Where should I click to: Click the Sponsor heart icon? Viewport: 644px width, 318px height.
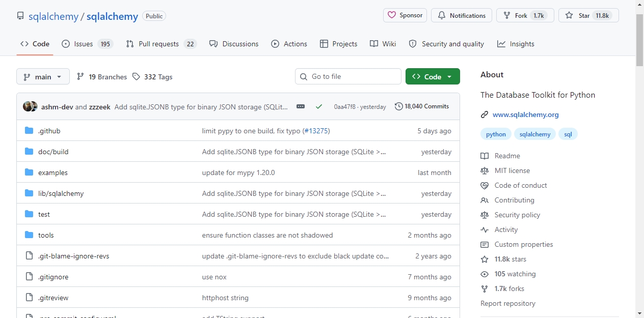[392, 15]
